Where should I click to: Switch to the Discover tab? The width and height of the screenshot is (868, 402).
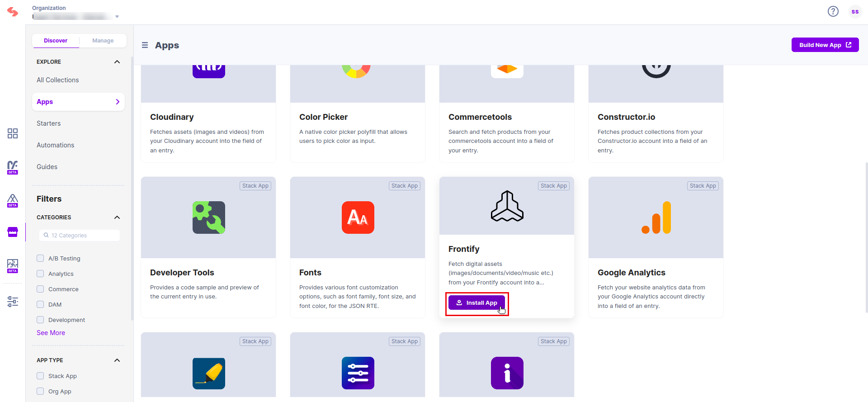[x=56, y=41]
